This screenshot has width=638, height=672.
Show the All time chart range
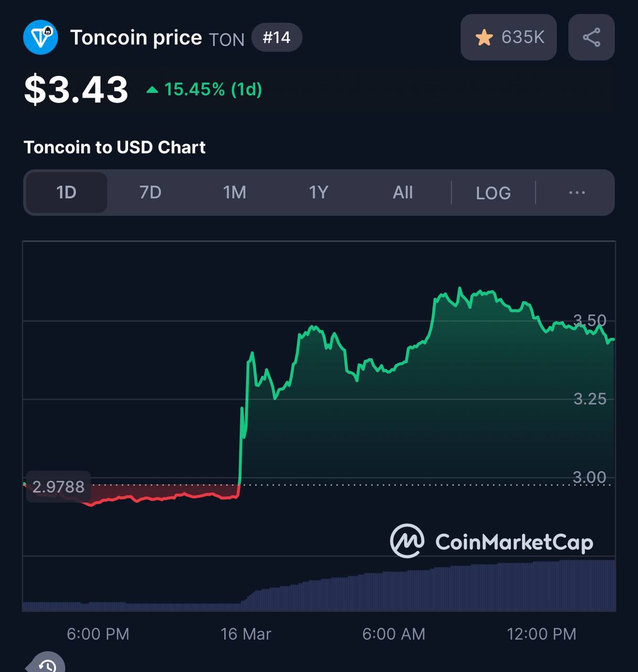[x=402, y=192]
